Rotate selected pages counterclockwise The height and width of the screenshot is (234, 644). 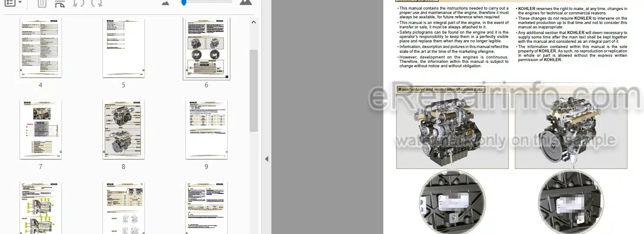pyautogui.click(x=78, y=3)
